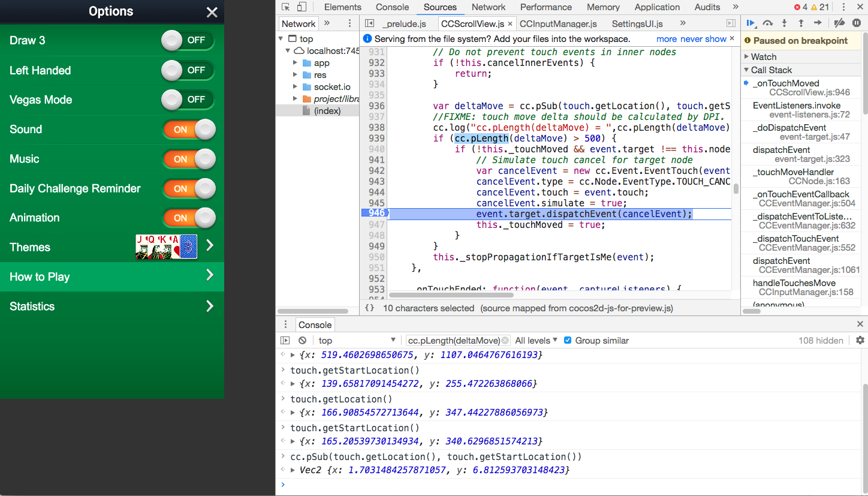Open console settings gear
This screenshot has width=868, height=496.
[x=860, y=340]
